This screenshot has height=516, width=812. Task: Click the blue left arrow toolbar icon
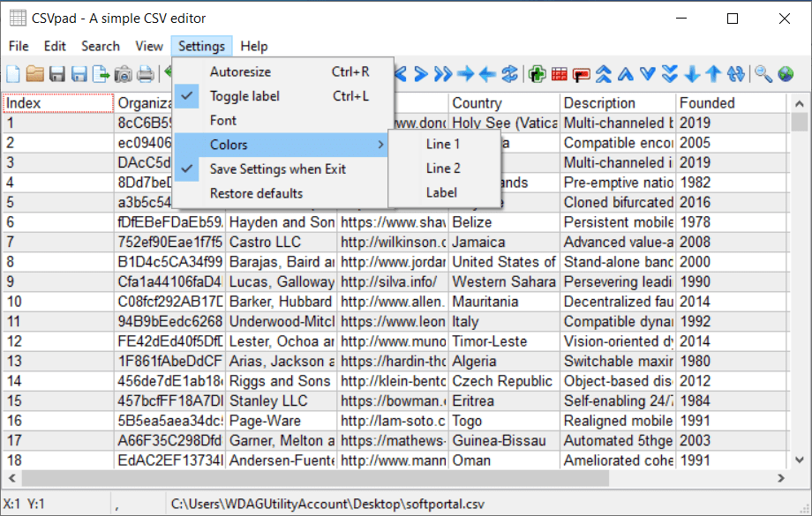click(x=487, y=74)
